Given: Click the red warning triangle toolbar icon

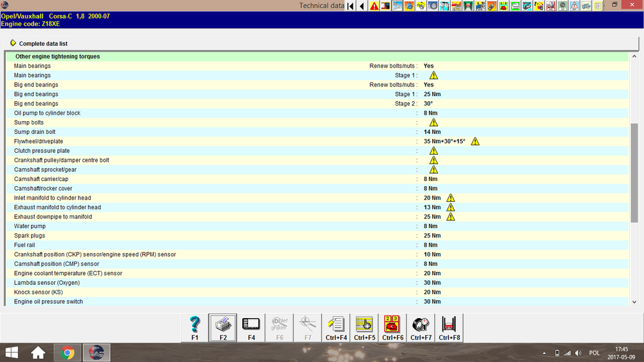Looking at the screenshot, I should (x=374, y=6).
